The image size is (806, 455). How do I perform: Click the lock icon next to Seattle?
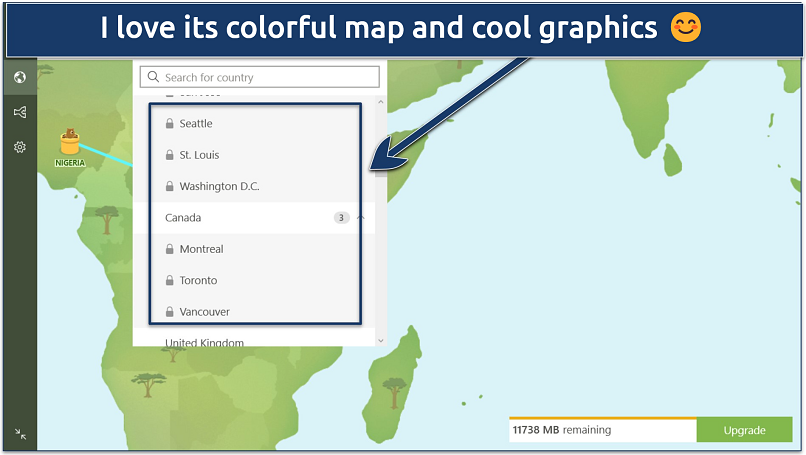170,124
